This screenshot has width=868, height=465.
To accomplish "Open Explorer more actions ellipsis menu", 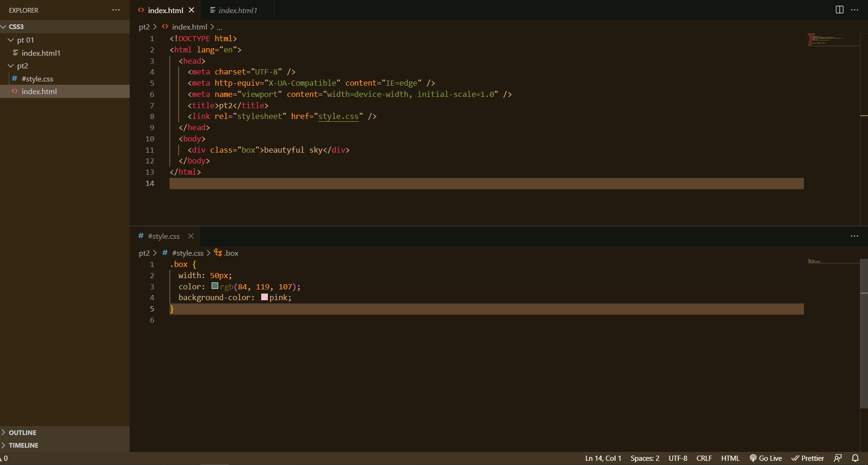I will click(116, 10).
